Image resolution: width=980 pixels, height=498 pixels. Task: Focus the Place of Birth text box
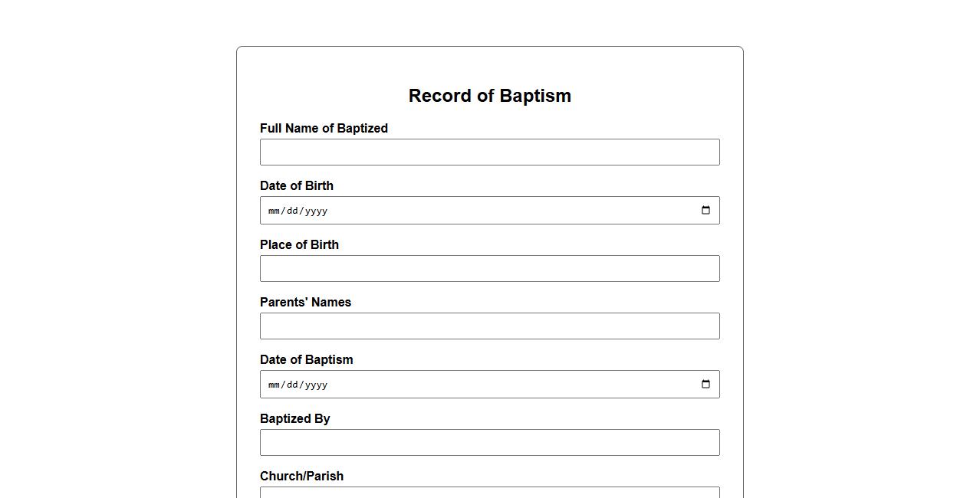click(x=489, y=269)
